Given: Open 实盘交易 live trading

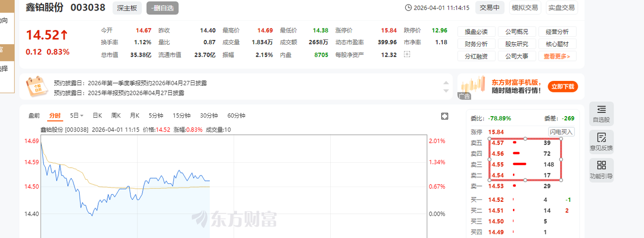Looking at the screenshot, I should tap(561, 8).
